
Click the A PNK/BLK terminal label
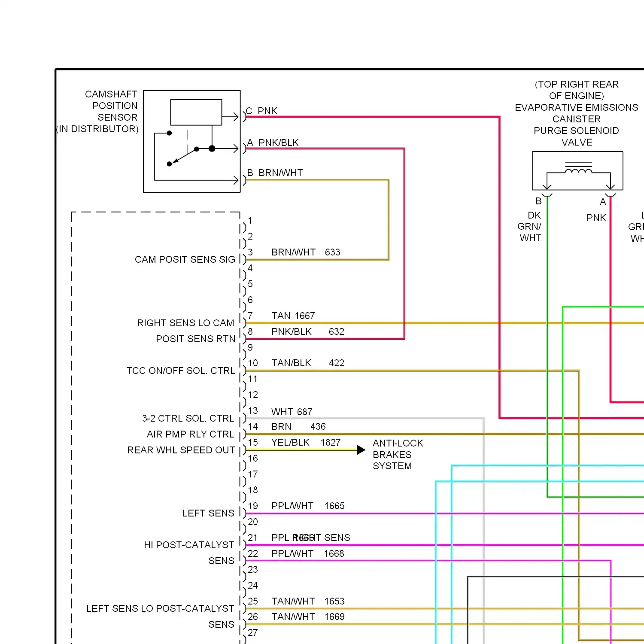click(273, 143)
